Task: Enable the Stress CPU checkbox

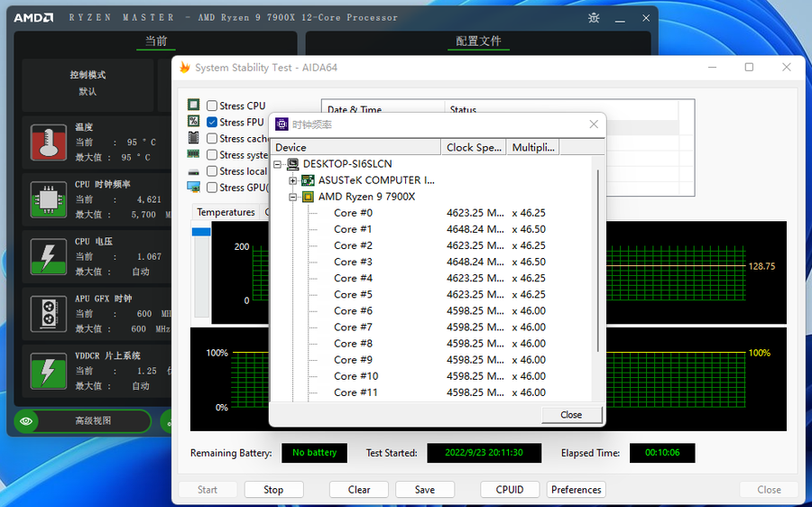Action: coord(212,106)
